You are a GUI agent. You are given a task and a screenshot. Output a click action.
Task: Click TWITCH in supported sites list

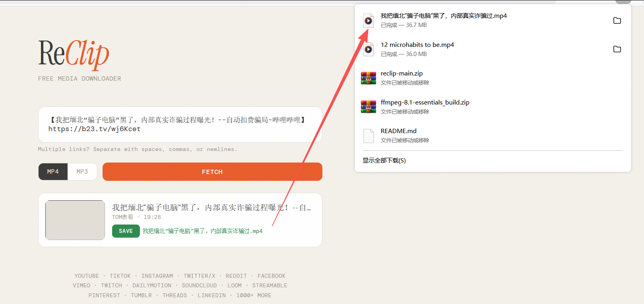111,285
